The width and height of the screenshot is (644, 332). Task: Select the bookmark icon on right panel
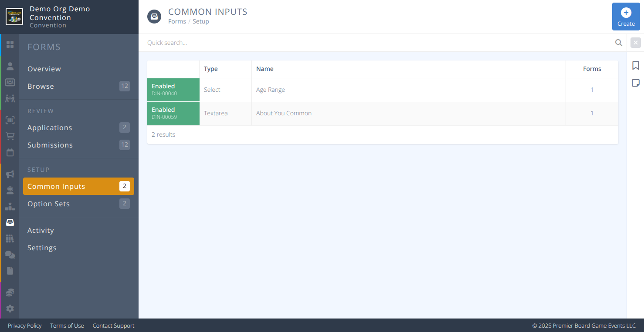[635, 65]
